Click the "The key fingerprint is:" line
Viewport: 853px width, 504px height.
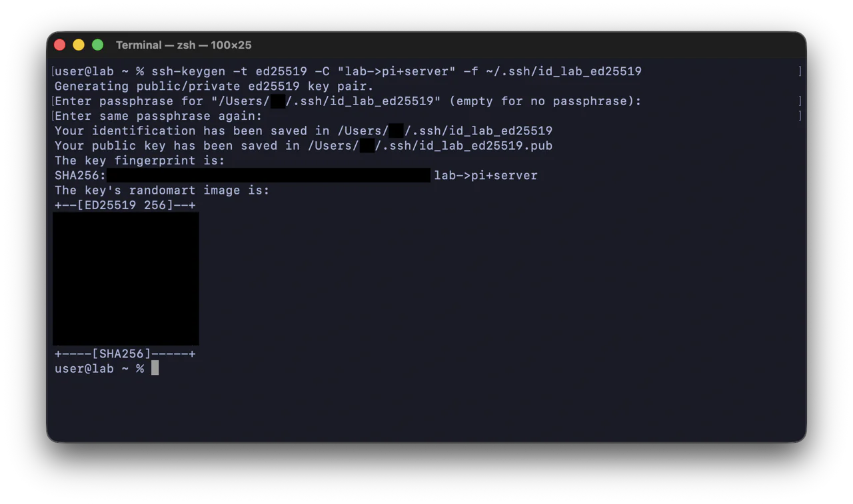click(140, 160)
